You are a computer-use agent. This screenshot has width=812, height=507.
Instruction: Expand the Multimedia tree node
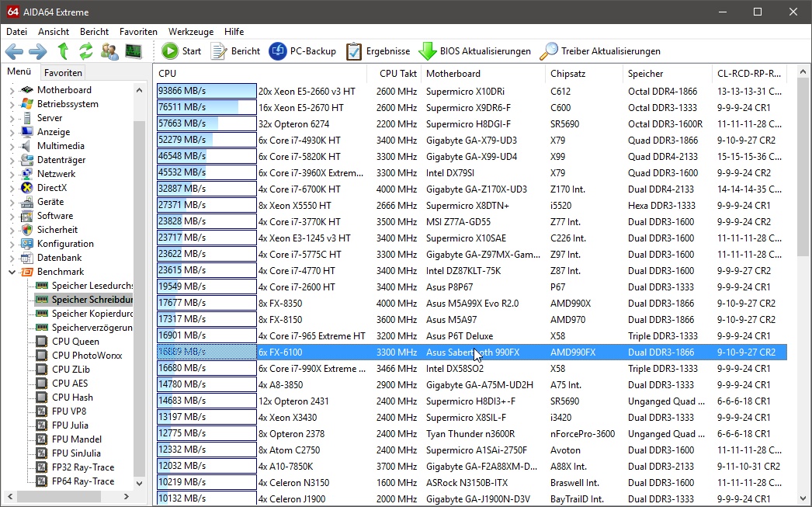(x=12, y=146)
